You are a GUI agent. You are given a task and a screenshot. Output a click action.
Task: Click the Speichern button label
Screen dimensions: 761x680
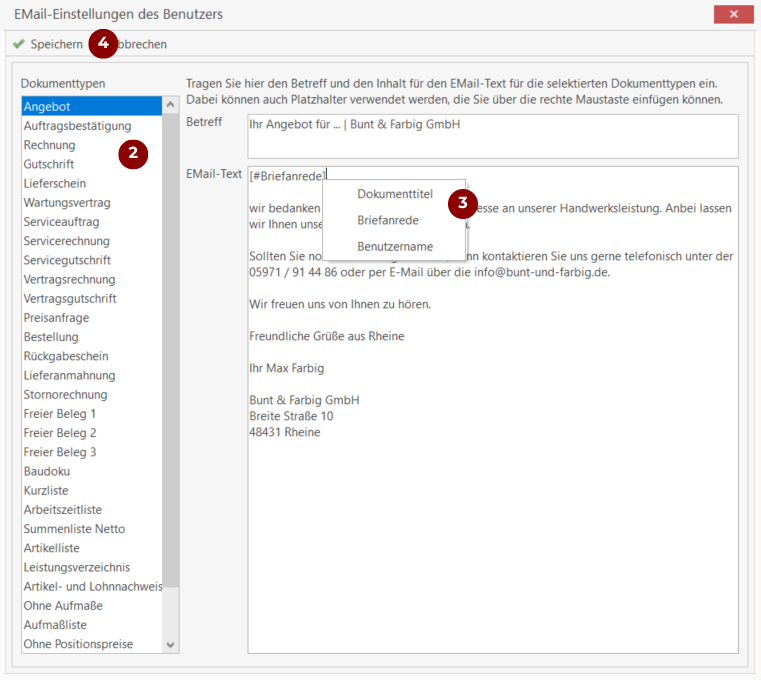pos(56,44)
